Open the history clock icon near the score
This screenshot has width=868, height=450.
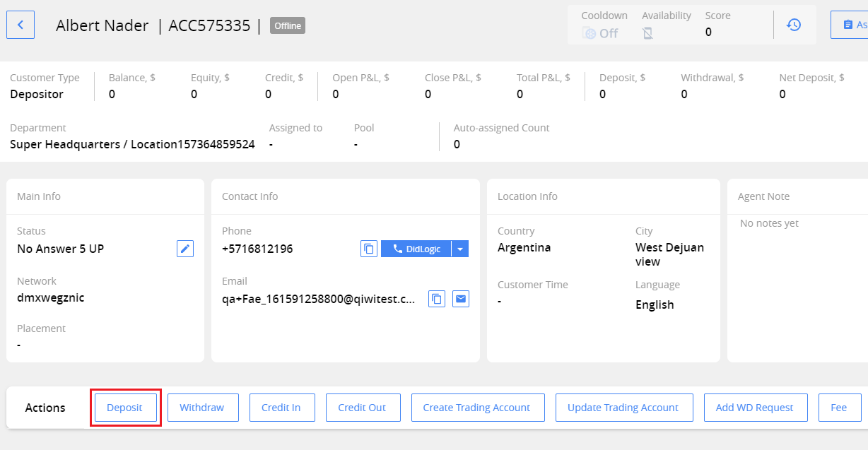click(x=794, y=25)
